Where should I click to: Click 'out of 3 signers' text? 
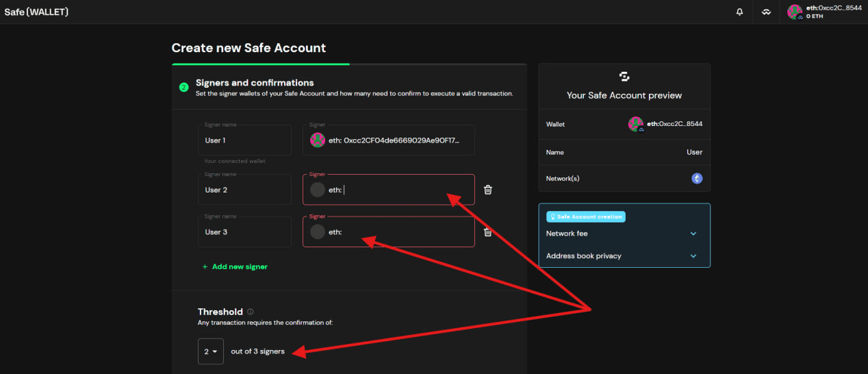coord(258,351)
